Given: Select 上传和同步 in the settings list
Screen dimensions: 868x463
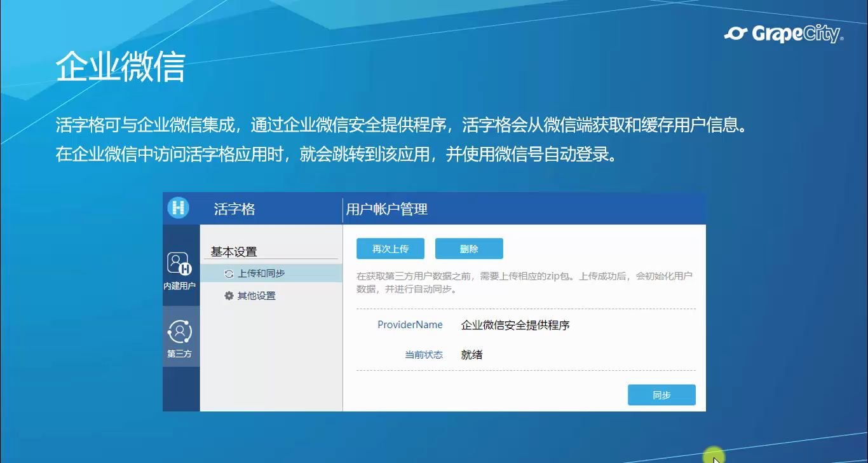Looking at the screenshot, I should 272,273.
